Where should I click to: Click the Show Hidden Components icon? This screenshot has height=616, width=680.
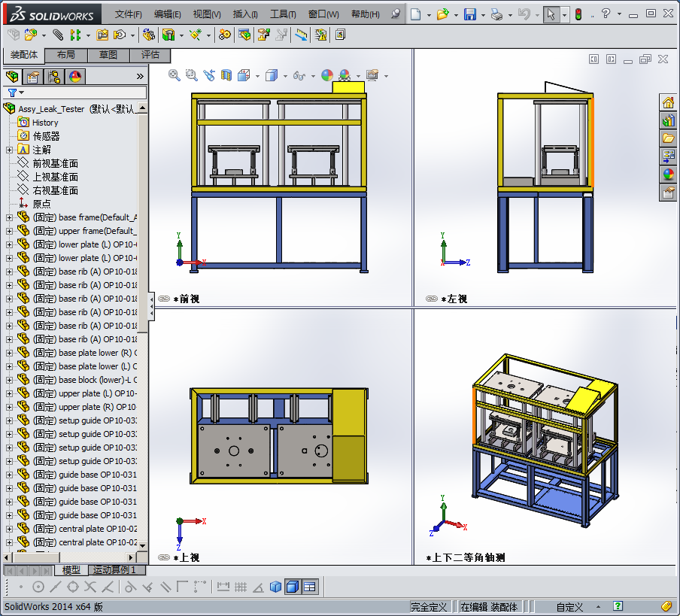tap(148, 35)
